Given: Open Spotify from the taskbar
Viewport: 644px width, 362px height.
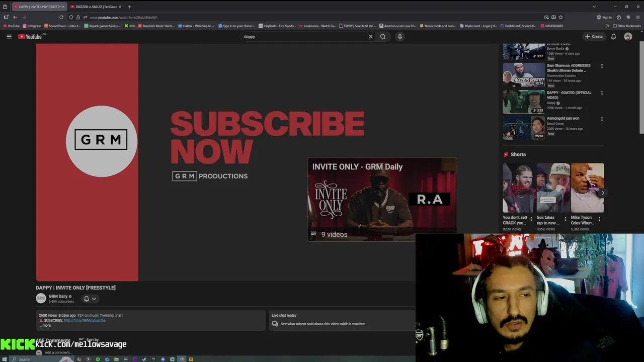Looking at the screenshot, I should click(98, 359).
